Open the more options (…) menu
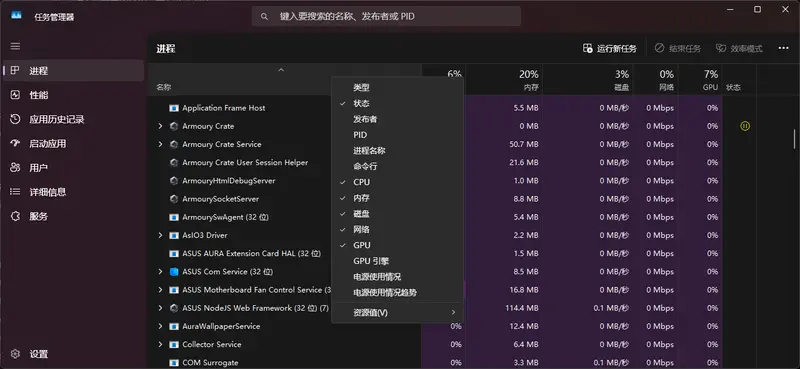 pos(783,48)
